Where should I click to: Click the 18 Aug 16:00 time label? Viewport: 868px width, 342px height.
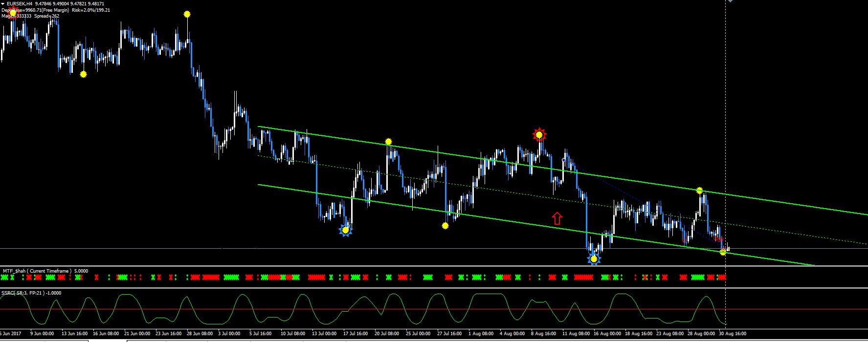(x=639, y=334)
